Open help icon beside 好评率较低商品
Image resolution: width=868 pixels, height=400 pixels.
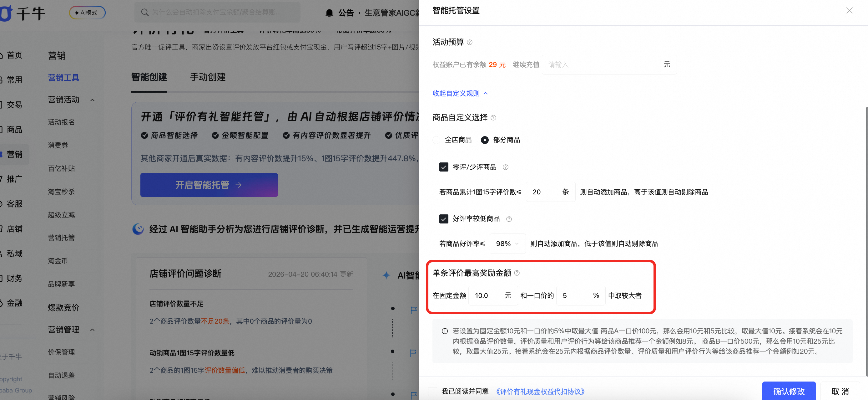click(x=509, y=219)
